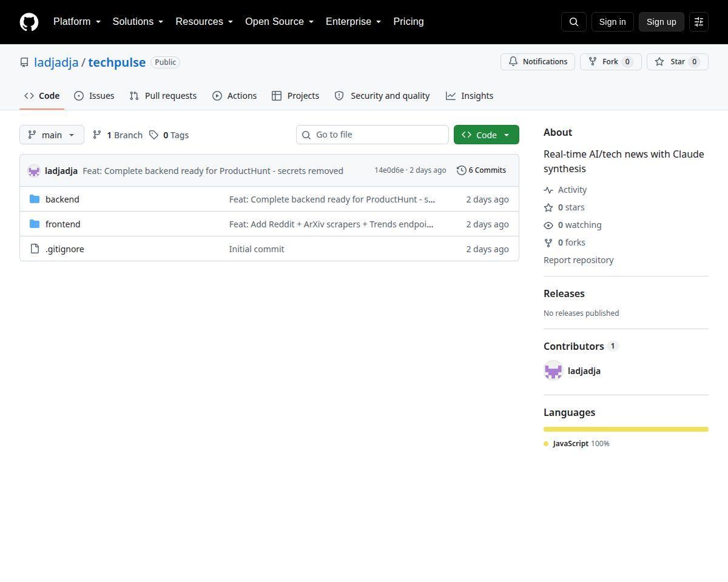728x582 pixels.
Task: Open commit hash 14e0d6e
Action: point(389,170)
